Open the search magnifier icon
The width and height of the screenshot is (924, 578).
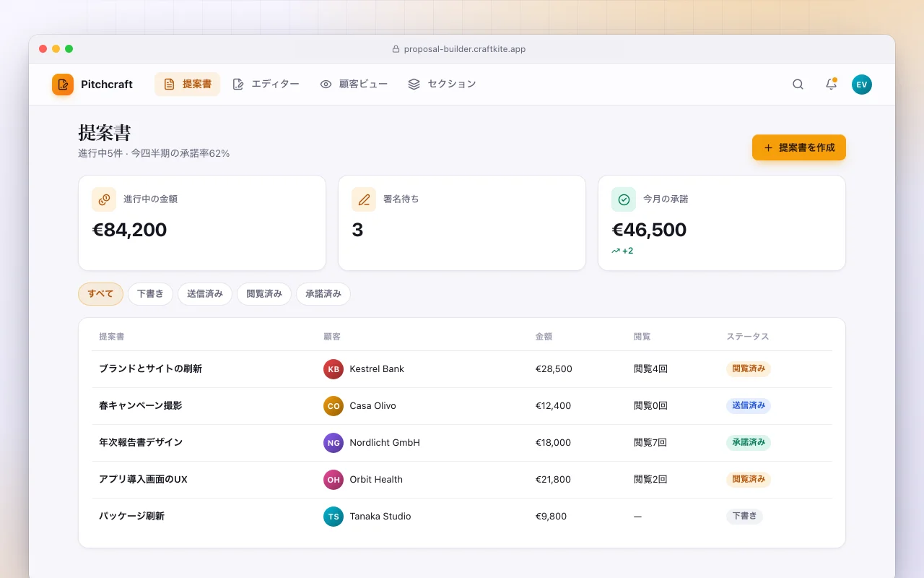pyautogui.click(x=798, y=85)
